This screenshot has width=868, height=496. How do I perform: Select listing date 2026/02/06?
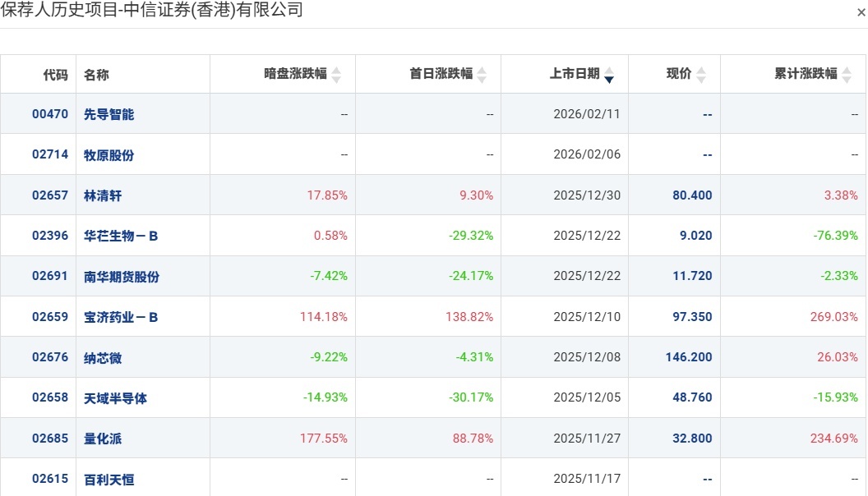pos(587,154)
